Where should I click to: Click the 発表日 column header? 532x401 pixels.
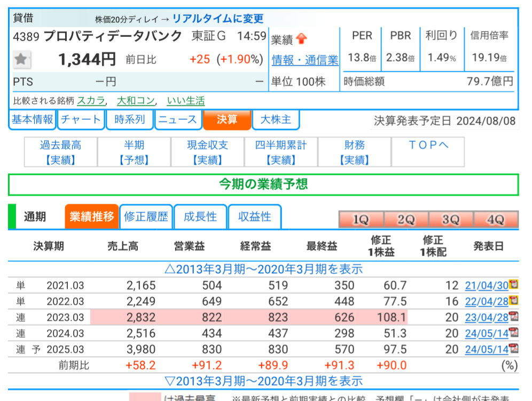[488, 246]
